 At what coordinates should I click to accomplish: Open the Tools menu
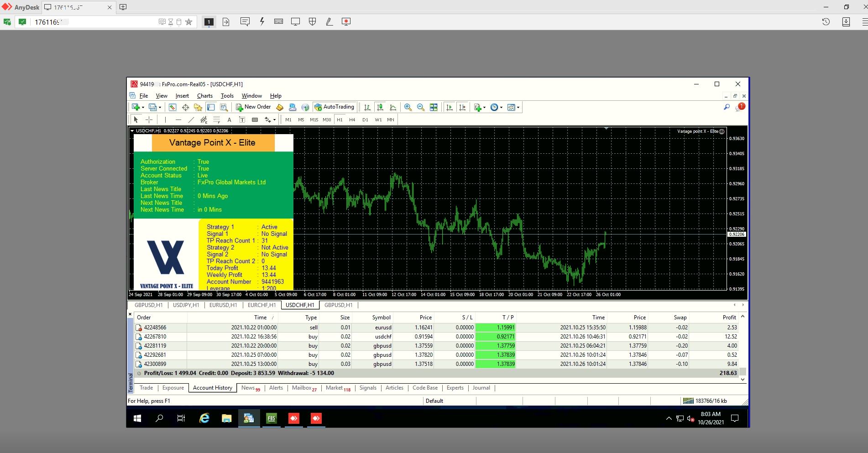(227, 96)
